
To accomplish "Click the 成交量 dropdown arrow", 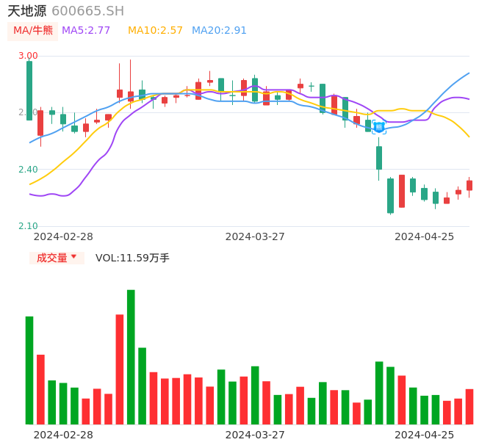I will (73, 257).
